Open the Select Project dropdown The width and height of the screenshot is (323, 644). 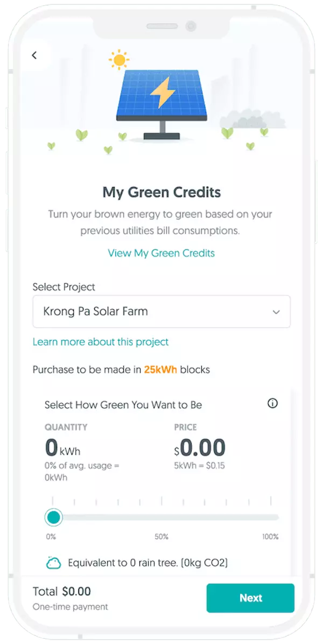161,312
